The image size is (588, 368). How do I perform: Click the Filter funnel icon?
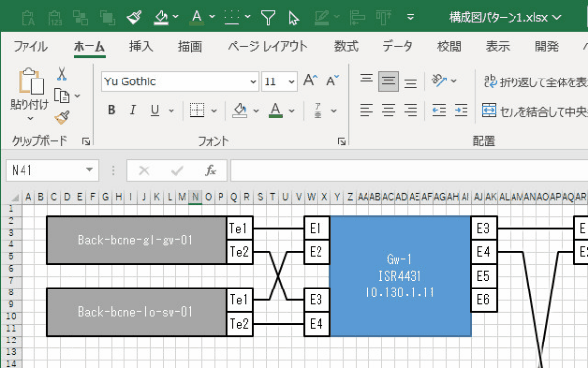(x=268, y=18)
